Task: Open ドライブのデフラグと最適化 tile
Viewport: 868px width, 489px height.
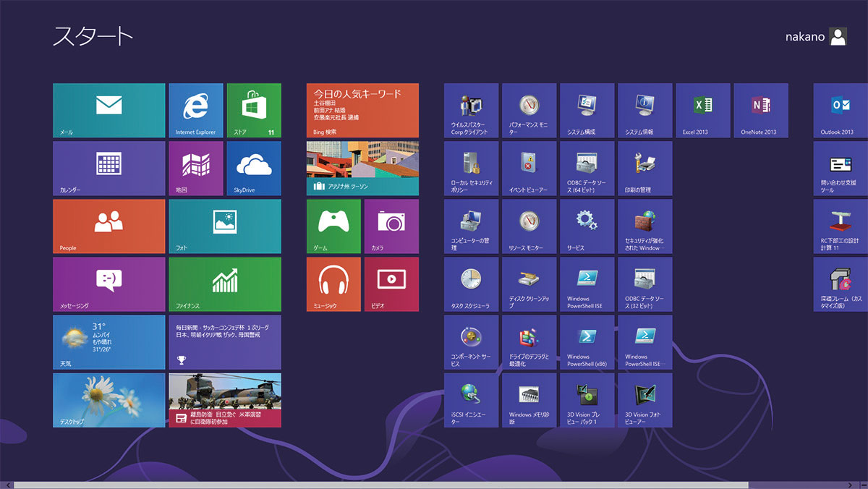Action: coord(529,341)
